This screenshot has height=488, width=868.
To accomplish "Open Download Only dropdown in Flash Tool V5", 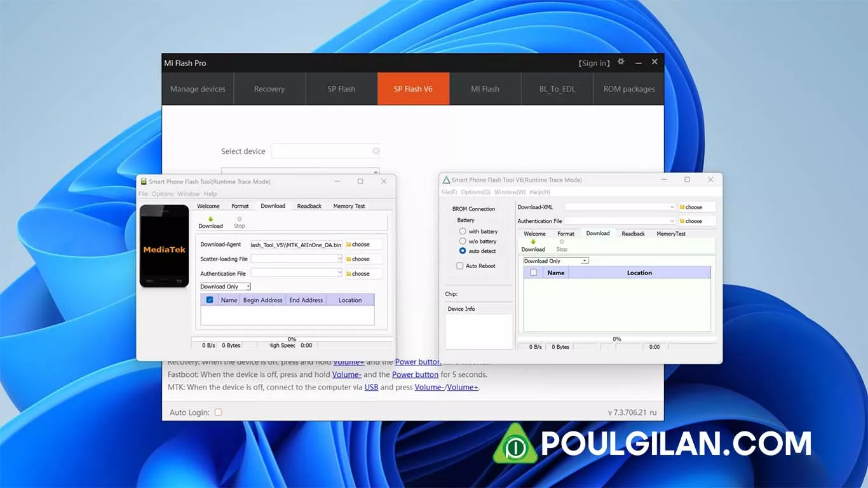I will pos(226,287).
